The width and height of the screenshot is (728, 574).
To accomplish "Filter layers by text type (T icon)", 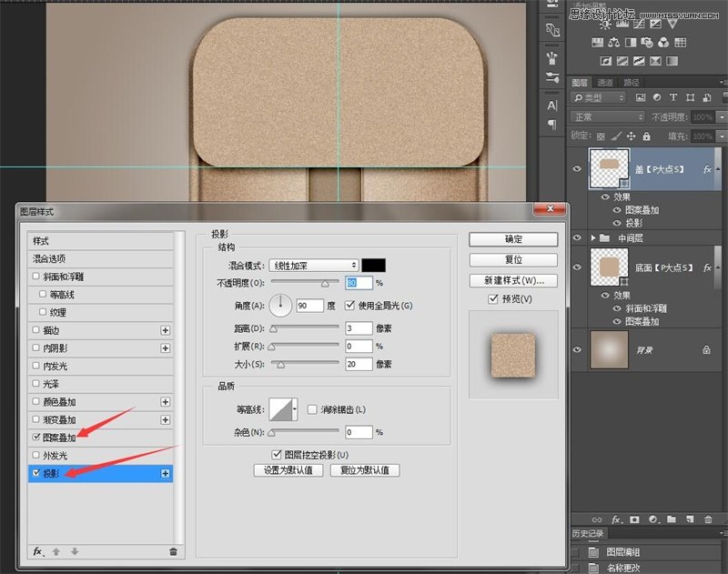I will [673, 97].
